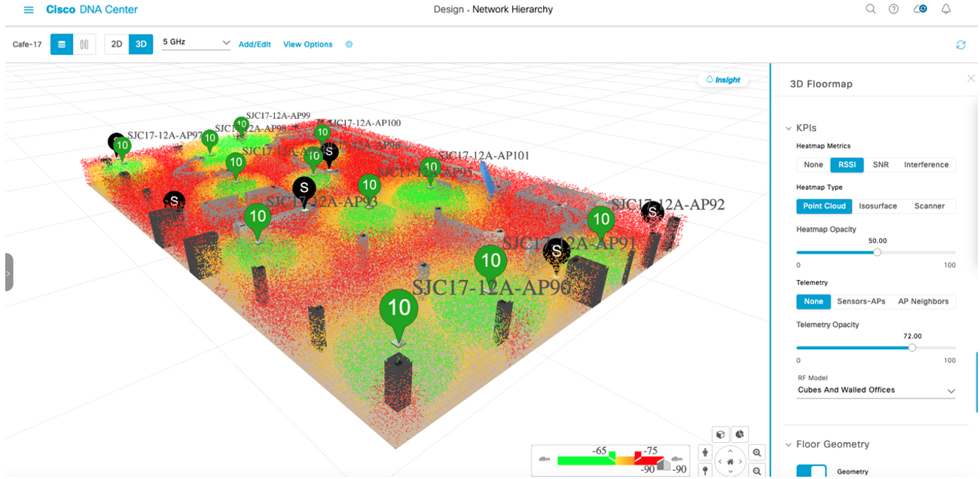This screenshot has height=479, width=980.
Task: Switch to 2D floormap view
Action: [117, 44]
